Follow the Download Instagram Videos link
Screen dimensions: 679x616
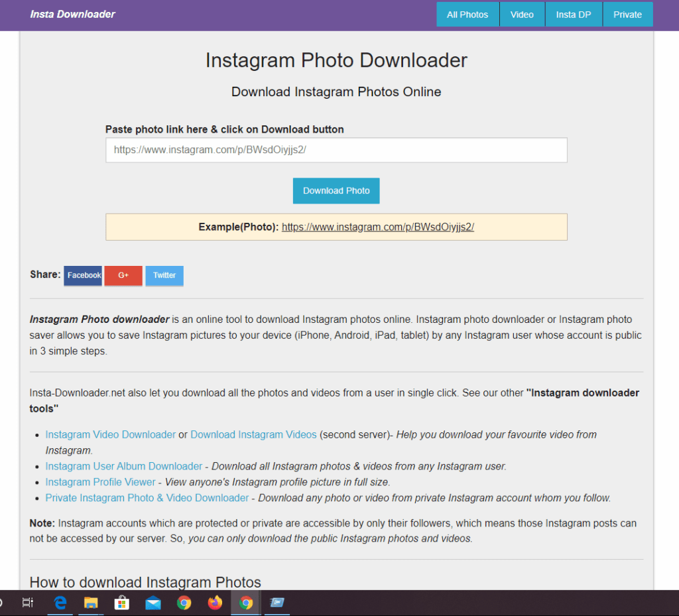(254, 434)
